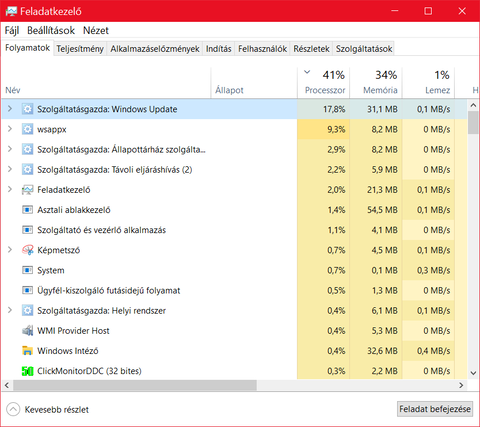480x427 pixels.
Task: Click the System process icon
Action: (x=27, y=270)
